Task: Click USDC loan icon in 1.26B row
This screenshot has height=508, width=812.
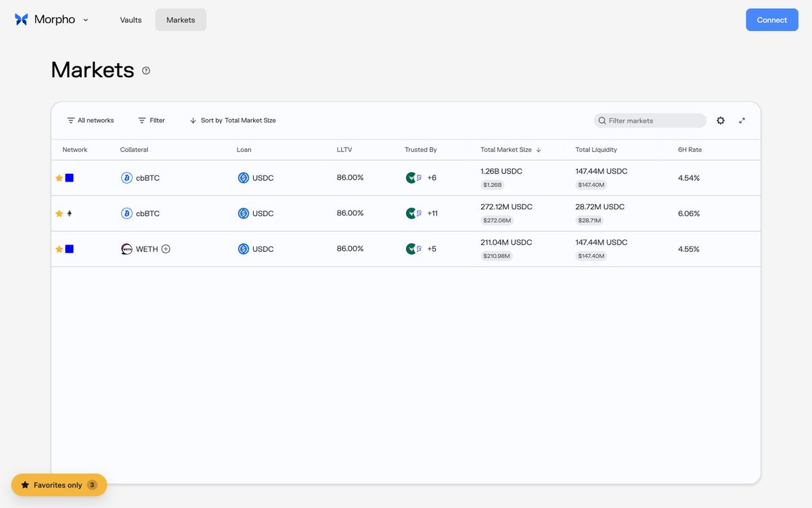Action: (x=244, y=178)
